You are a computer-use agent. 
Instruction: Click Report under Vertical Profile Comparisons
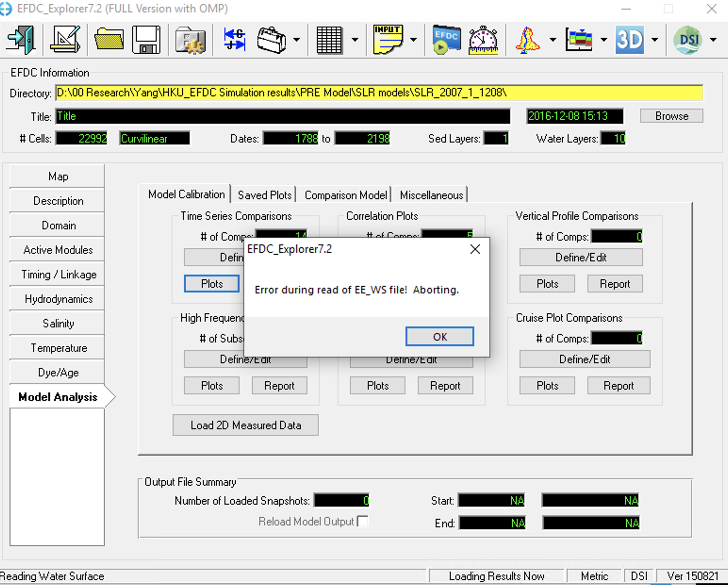pyautogui.click(x=615, y=284)
